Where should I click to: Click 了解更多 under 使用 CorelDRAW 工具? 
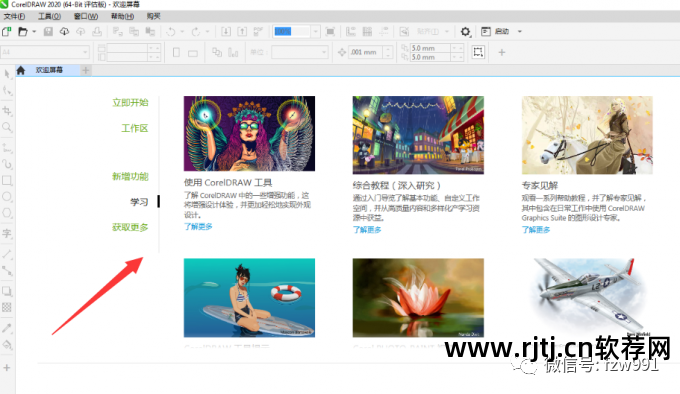198,226
